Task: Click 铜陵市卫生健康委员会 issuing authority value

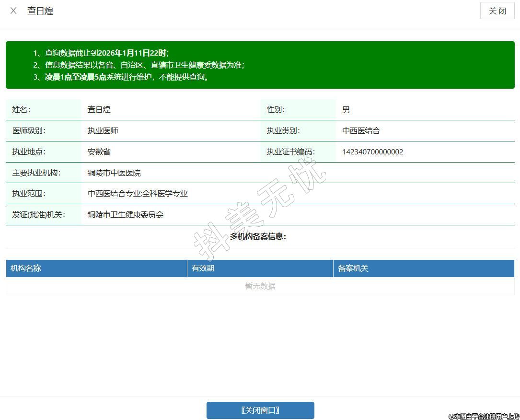Action: pyautogui.click(x=126, y=215)
